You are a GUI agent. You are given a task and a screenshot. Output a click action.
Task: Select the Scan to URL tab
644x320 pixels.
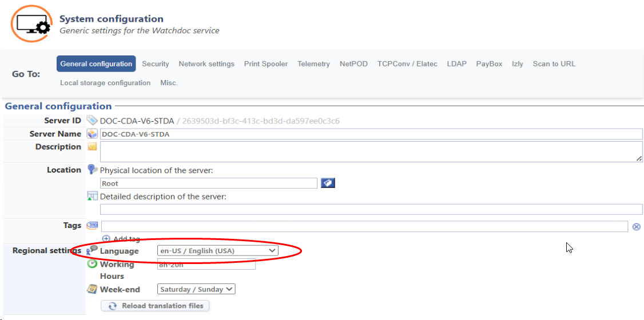[x=554, y=64]
